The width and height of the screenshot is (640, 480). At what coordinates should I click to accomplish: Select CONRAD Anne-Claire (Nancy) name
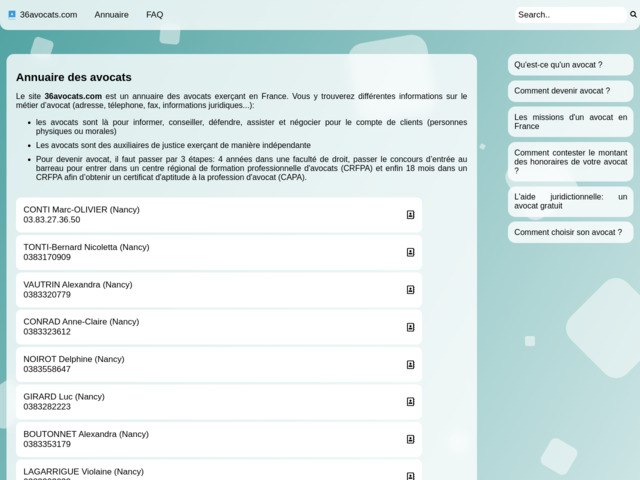(x=81, y=322)
